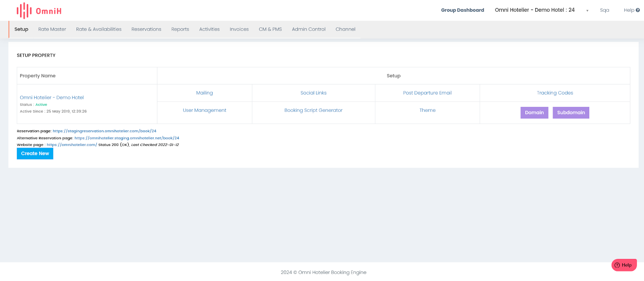Screen dimensions: 644x281
Task: Open the Reports tab
Action: pos(180,29)
